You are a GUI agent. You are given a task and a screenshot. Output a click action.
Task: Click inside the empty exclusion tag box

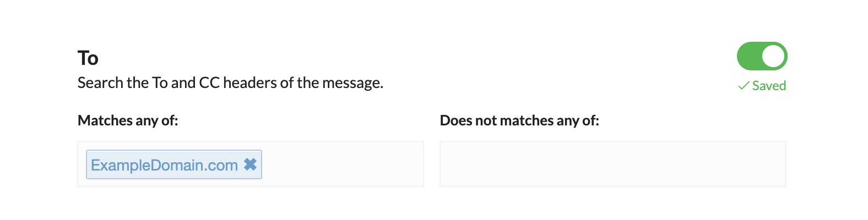[613, 164]
